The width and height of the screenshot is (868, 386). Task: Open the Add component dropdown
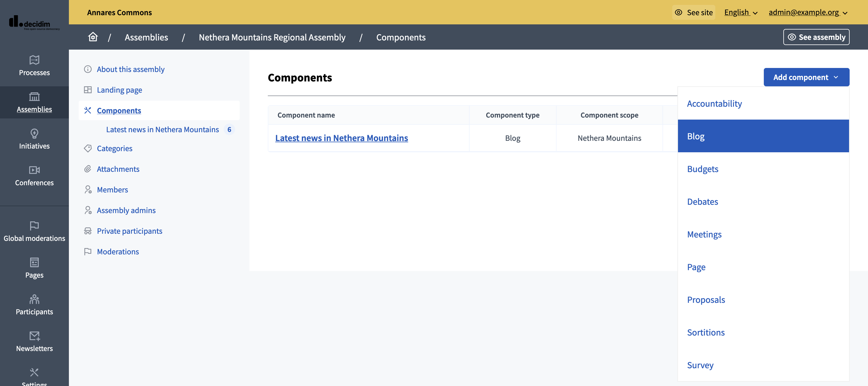(806, 77)
